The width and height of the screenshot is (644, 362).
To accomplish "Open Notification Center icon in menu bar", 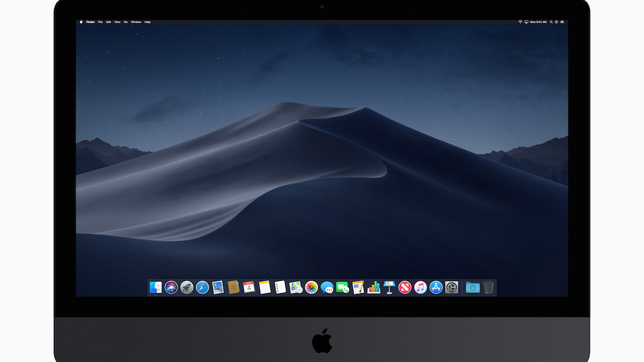I will point(562,22).
